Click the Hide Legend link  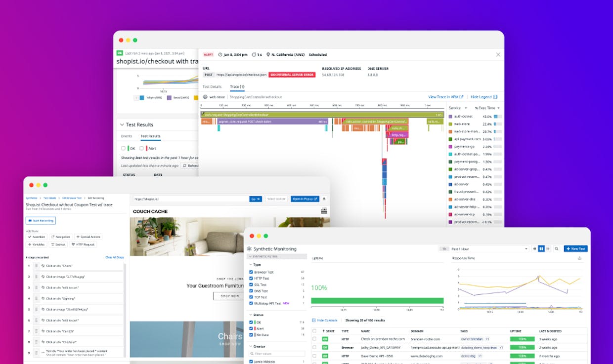(x=484, y=97)
